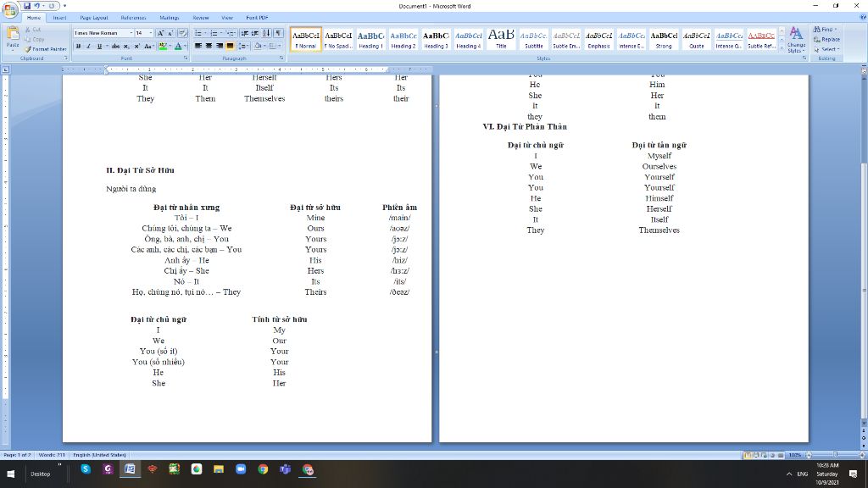The width and height of the screenshot is (868, 488).
Task: Decrease paragraph indent
Action: click(244, 33)
